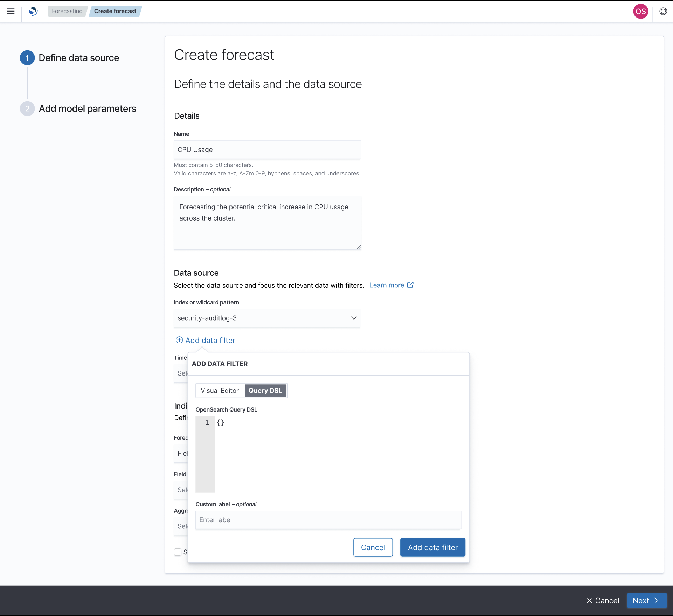The image size is (673, 616).
Task: Click the OpenSearch logo
Action: [x=33, y=11]
